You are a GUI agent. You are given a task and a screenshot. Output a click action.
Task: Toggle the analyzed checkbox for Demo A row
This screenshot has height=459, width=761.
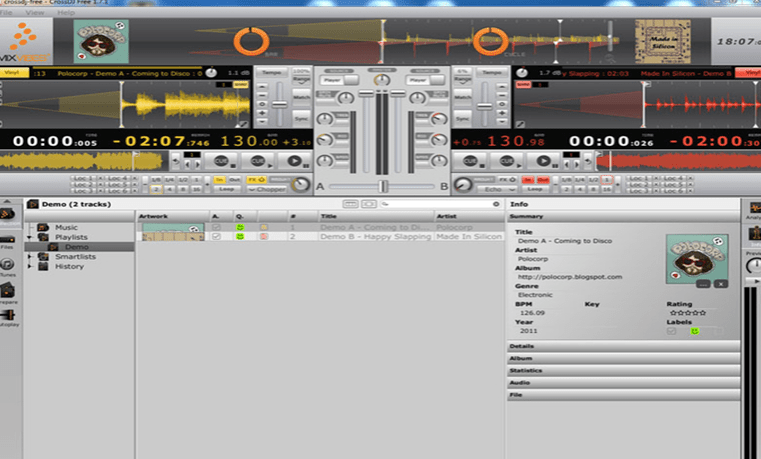[216, 227]
